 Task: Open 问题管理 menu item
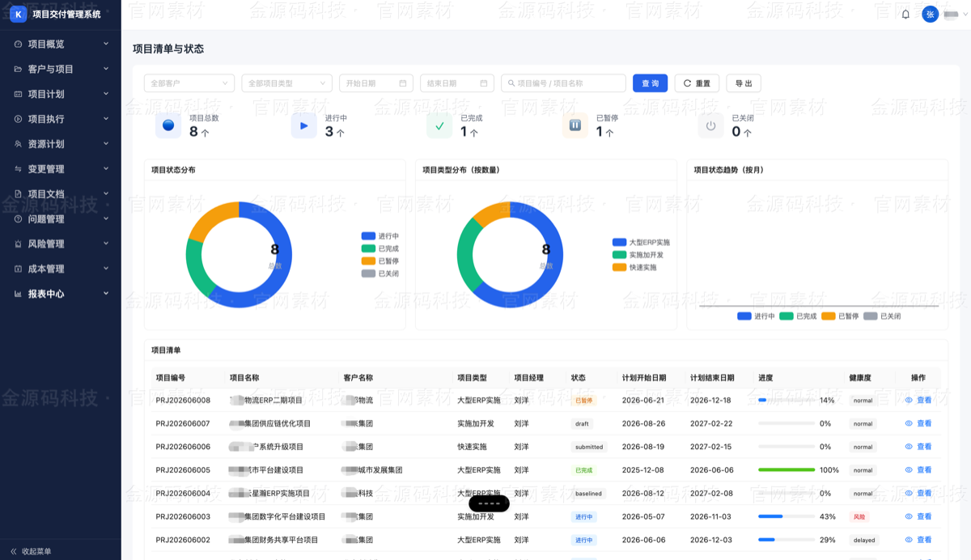point(61,219)
